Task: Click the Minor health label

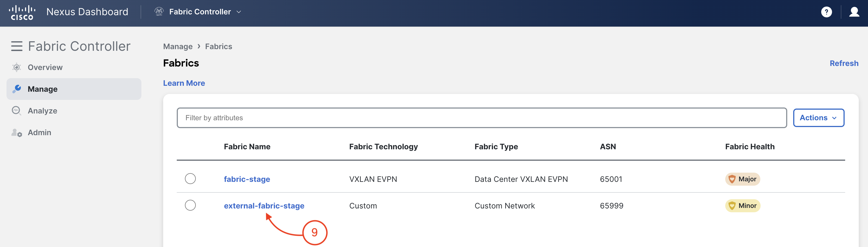Action: tap(747, 206)
